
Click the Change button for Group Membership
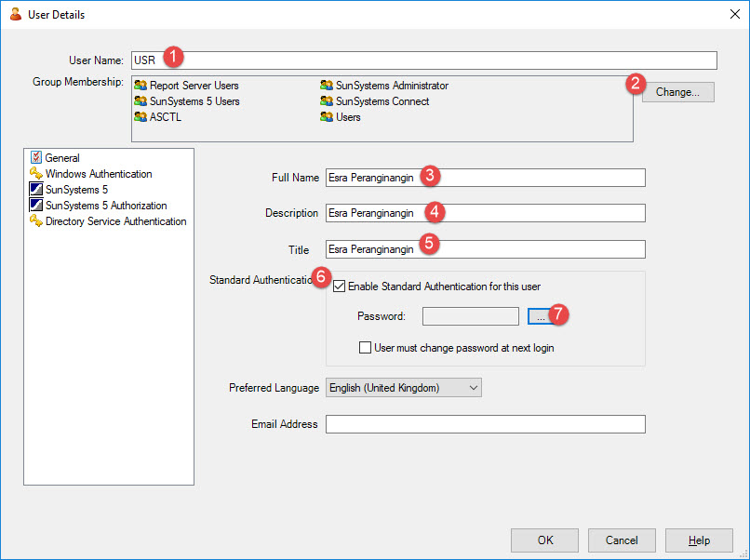(677, 91)
